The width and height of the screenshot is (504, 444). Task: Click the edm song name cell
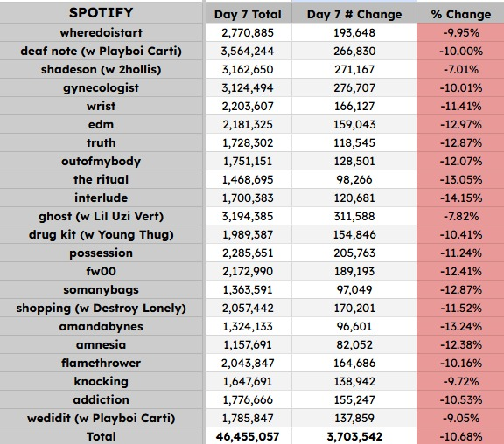point(101,124)
